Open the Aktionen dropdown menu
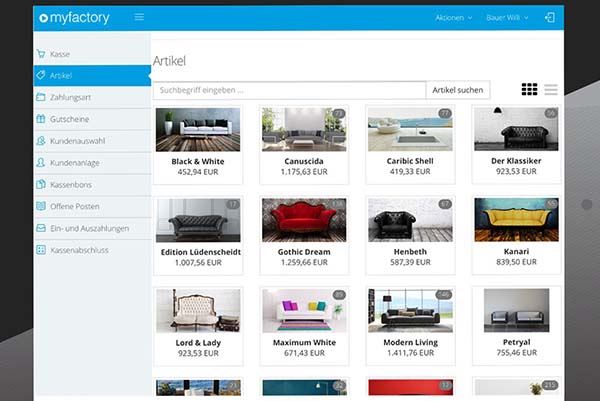600x401 pixels. click(454, 18)
